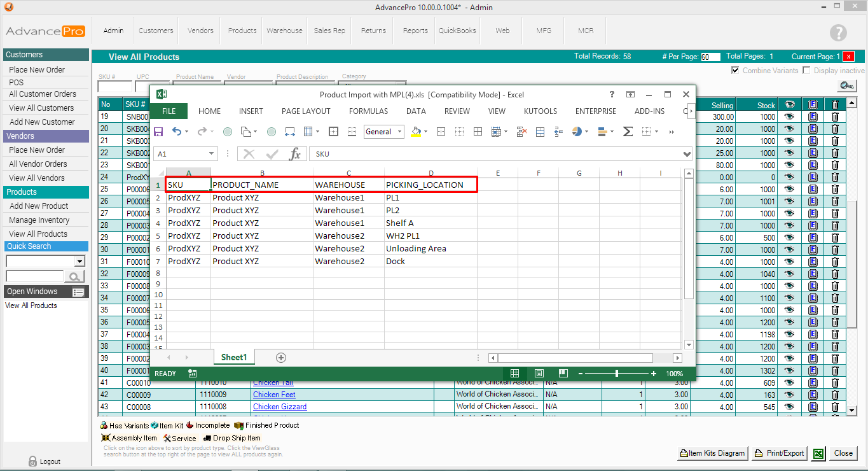
Task: Delete the product in row 19
Action: coord(835,117)
